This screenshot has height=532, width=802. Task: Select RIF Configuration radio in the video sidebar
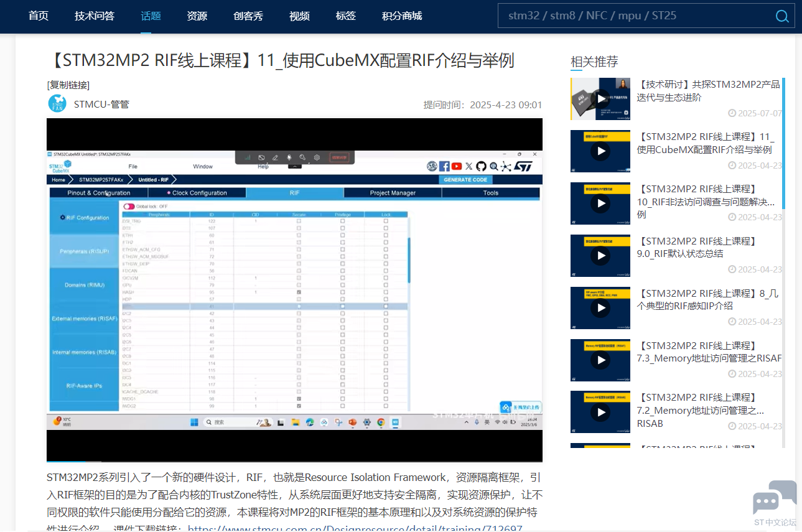click(x=62, y=218)
